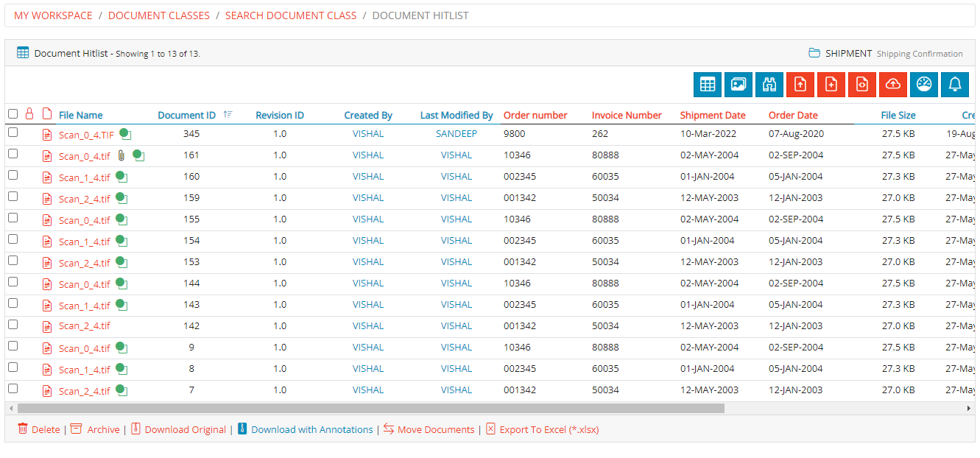Click Export To Excel (*.xlsx)
Viewport: 980px width, 458px height.
[x=549, y=430]
